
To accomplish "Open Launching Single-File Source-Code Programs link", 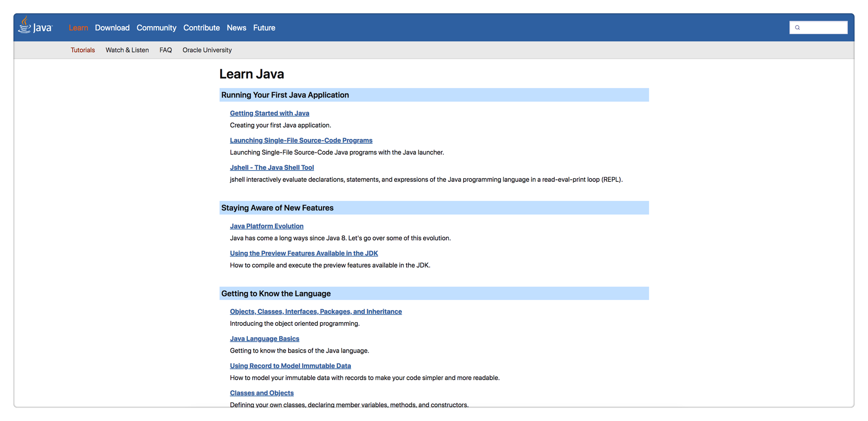I will [x=301, y=140].
